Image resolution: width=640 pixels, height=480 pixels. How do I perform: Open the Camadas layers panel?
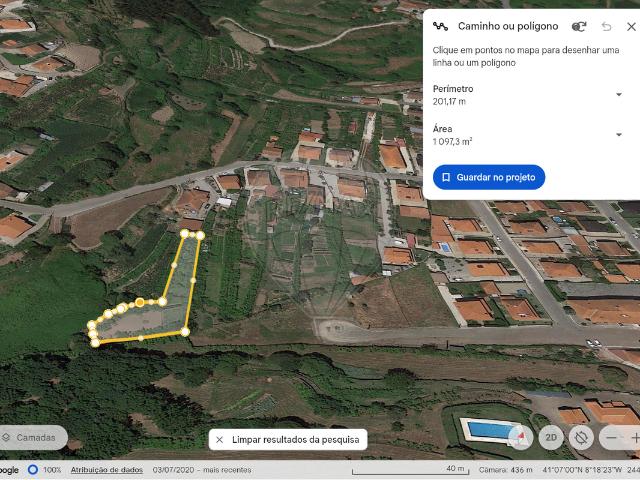pos(32,438)
